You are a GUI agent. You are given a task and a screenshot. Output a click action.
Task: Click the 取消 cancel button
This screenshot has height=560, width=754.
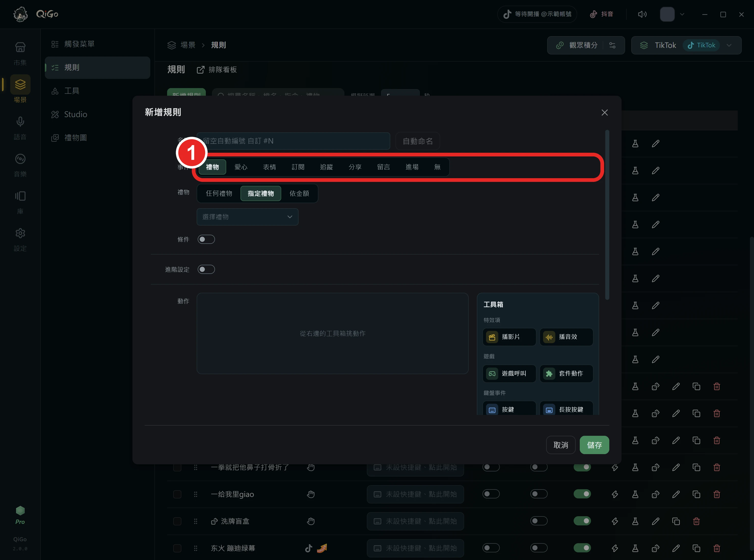coord(561,445)
